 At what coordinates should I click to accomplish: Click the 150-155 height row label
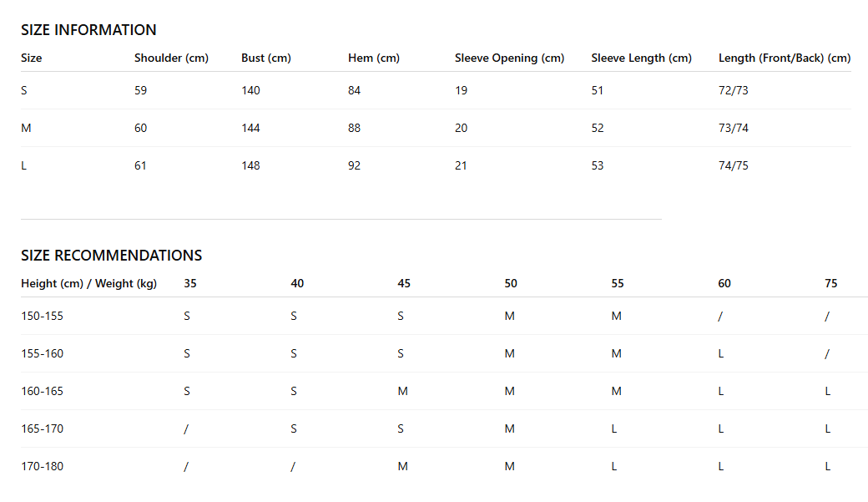tap(42, 316)
